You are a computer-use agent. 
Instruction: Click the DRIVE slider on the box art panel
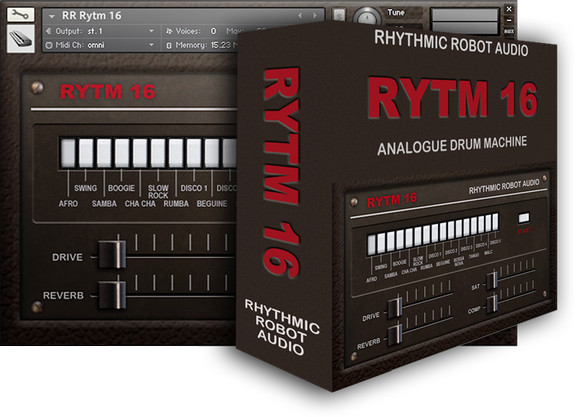point(395,308)
